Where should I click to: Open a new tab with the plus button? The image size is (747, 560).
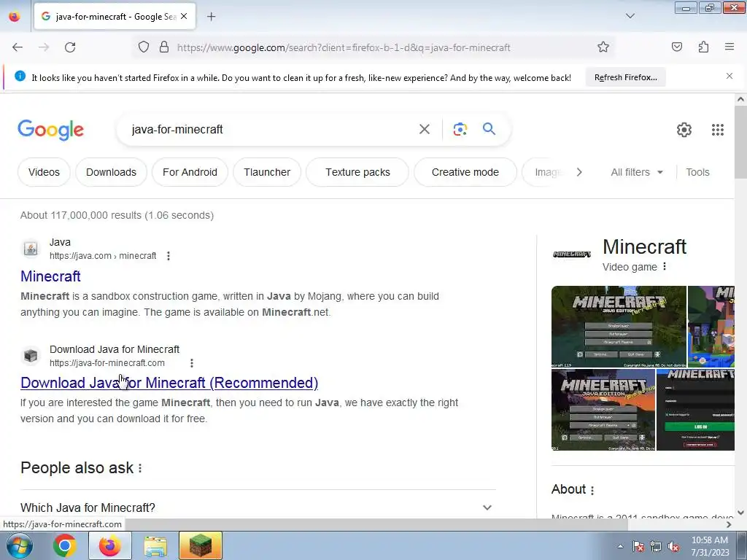pyautogui.click(x=211, y=17)
